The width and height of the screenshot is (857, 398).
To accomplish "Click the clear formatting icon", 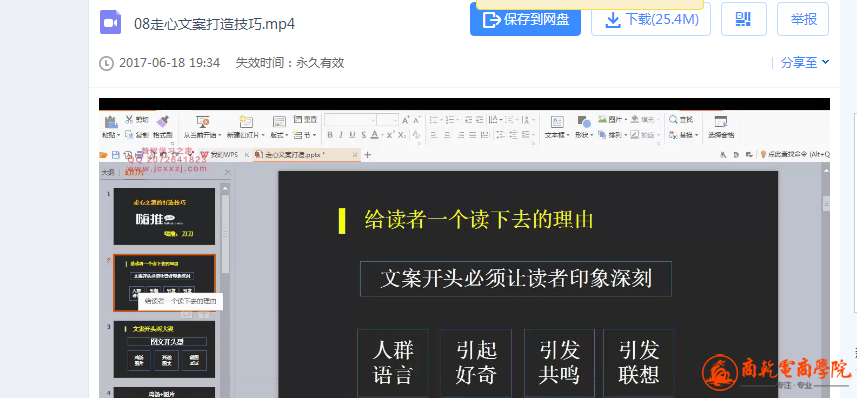I will point(416,134).
